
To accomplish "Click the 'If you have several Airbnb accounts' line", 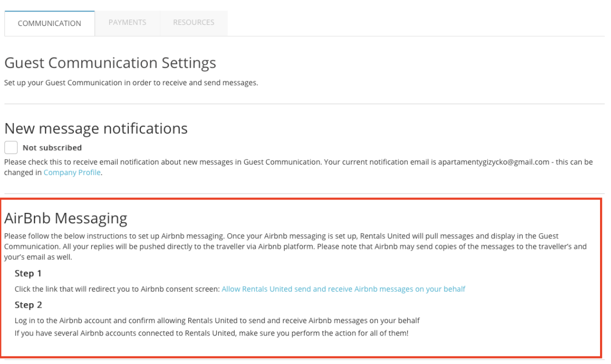I will tap(212, 332).
